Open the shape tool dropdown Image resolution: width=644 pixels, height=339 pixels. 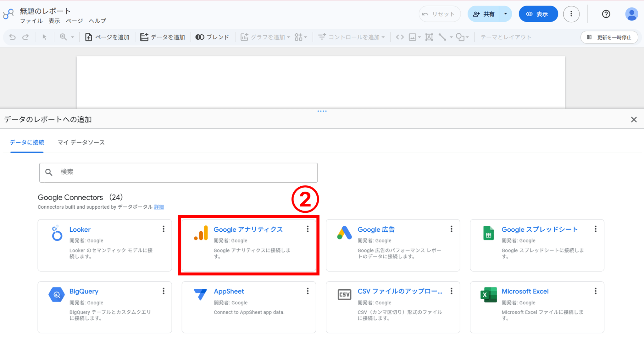click(x=462, y=37)
